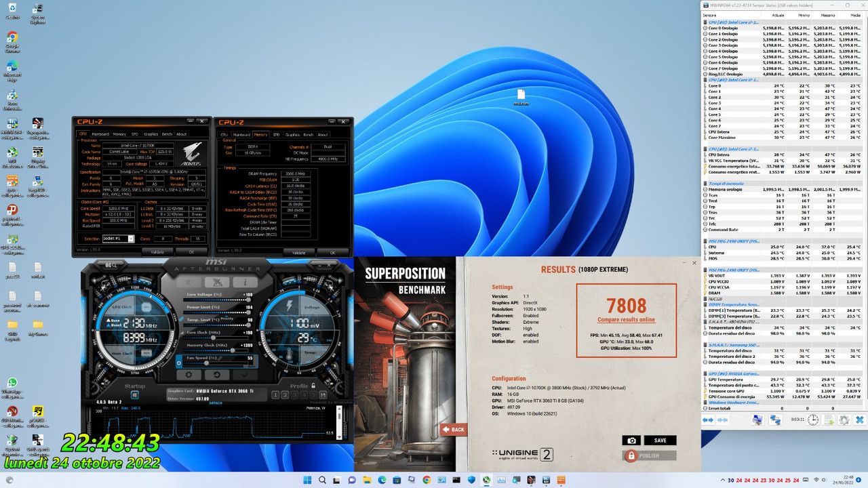Select Afterburner profile slot 1

point(275,395)
